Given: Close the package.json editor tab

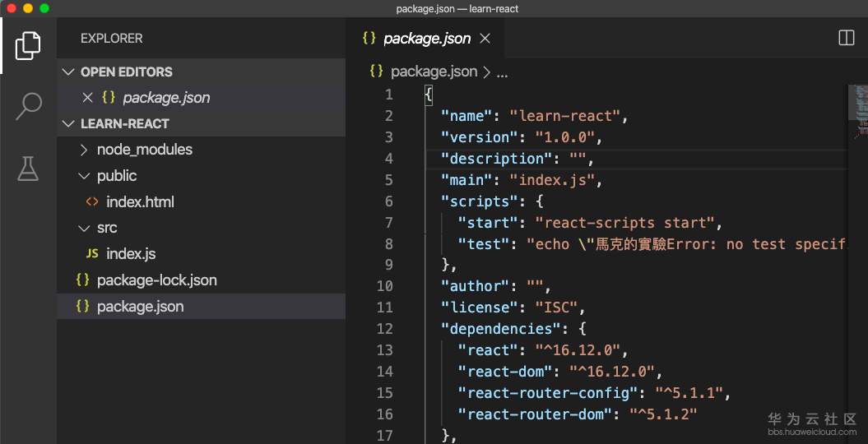Looking at the screenshot, I should [x=485, y=39].
